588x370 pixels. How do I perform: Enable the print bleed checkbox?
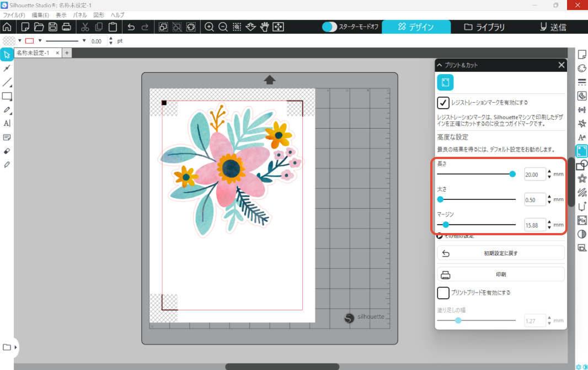point(443,293)
